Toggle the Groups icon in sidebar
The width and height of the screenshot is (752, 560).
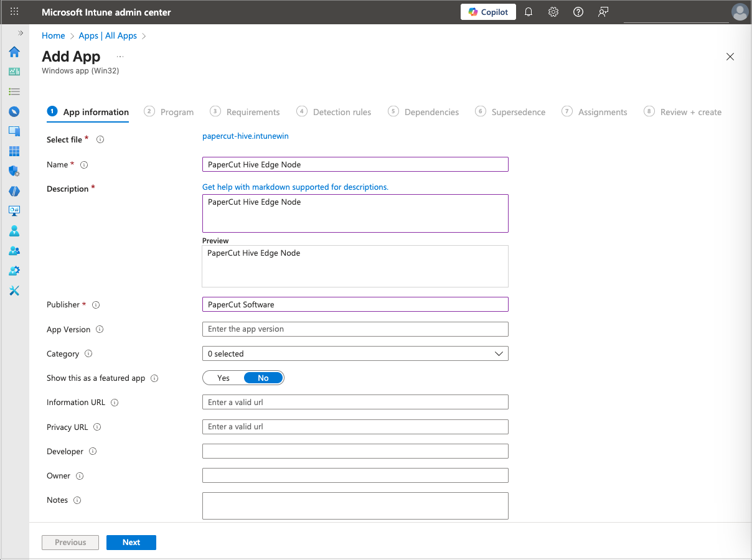[x=14, y=251]
